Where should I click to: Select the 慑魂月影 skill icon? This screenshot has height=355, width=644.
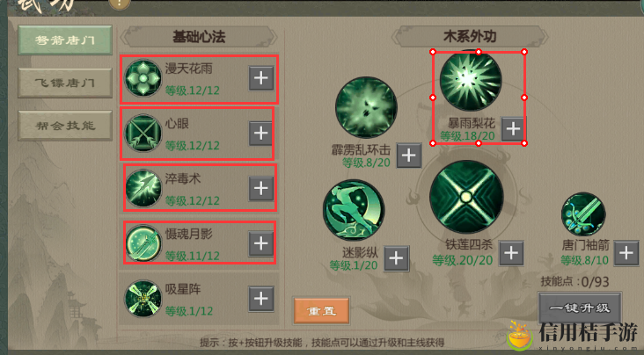143,243
